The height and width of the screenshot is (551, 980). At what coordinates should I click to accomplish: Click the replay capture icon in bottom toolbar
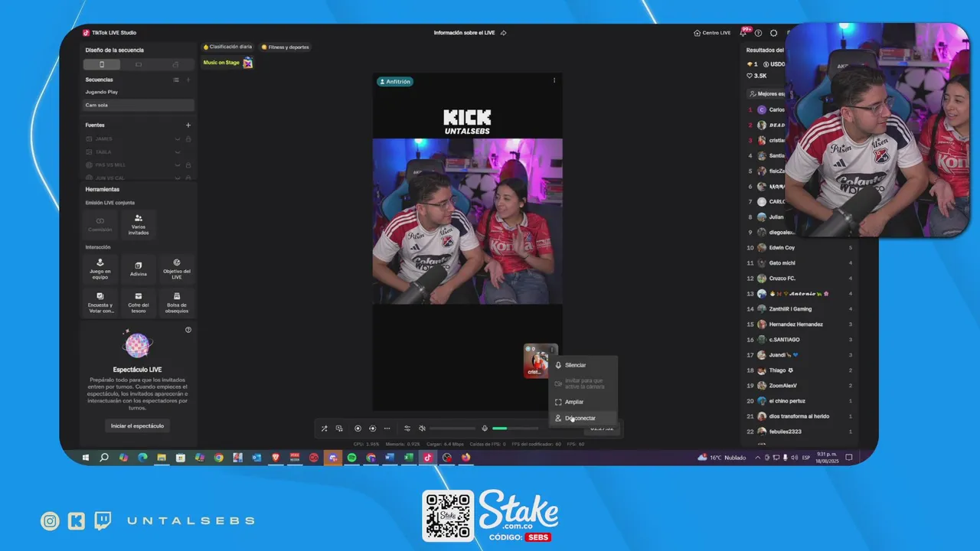pos(372,429)
